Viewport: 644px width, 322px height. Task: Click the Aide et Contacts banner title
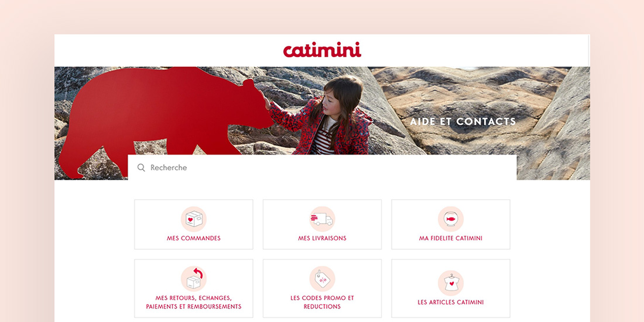(x=463, y=122)
